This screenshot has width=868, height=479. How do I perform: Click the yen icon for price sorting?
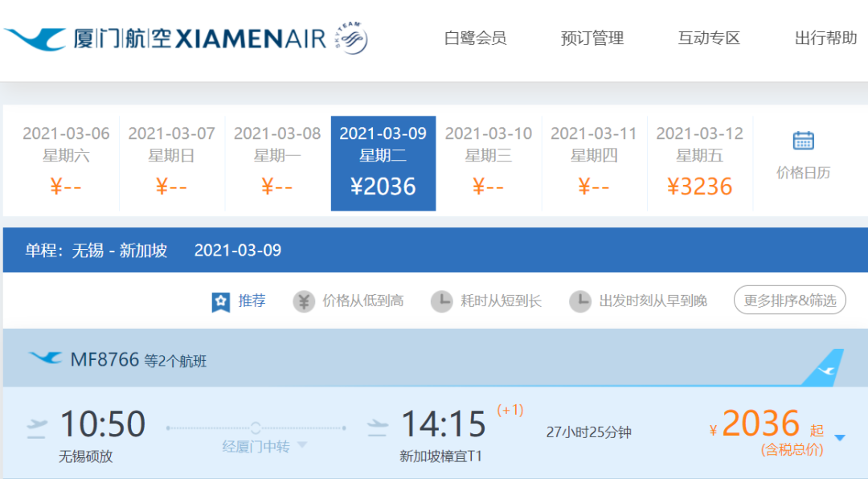click(303, 302)
